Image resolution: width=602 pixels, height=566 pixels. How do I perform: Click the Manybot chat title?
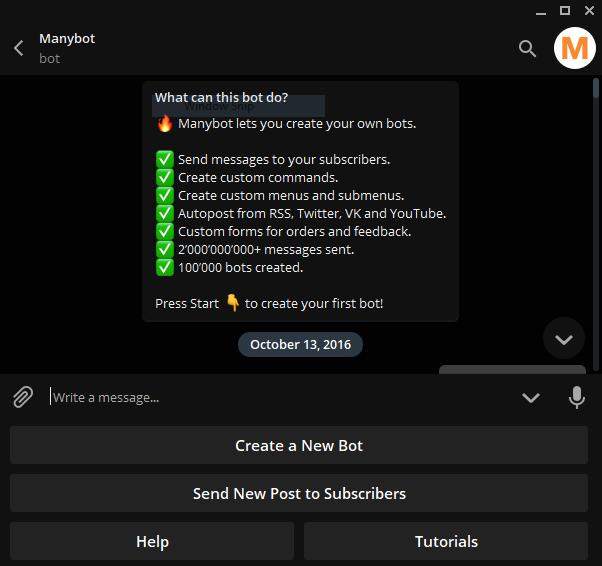coord(67,38)
